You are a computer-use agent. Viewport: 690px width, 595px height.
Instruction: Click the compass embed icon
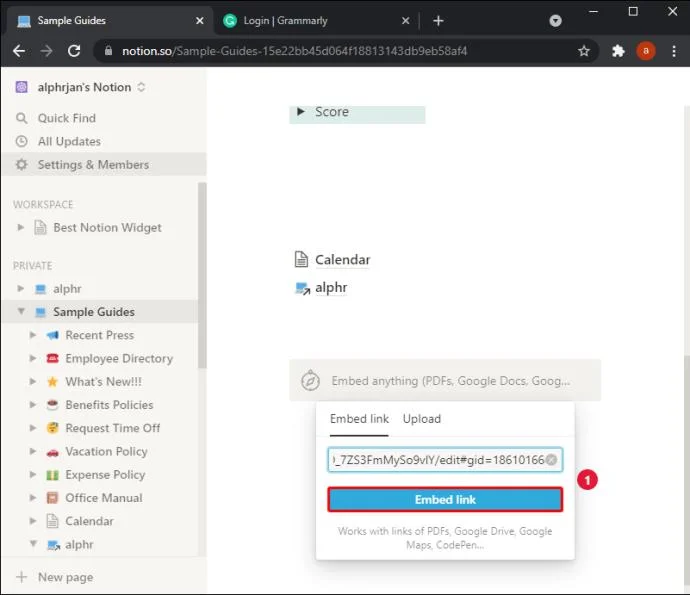[310, 380]
